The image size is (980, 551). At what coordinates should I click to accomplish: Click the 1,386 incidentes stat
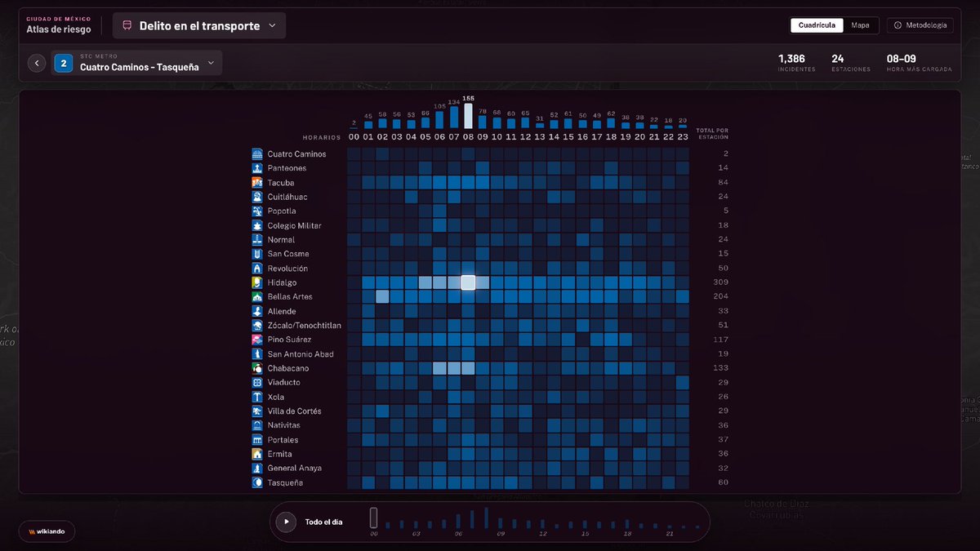(796, 63)
